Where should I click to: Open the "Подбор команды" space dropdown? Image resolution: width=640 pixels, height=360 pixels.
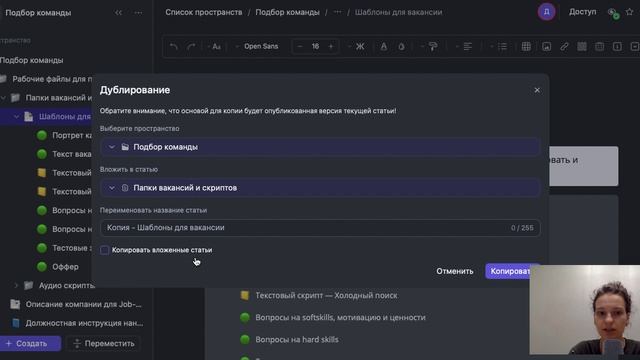point(320,147)
